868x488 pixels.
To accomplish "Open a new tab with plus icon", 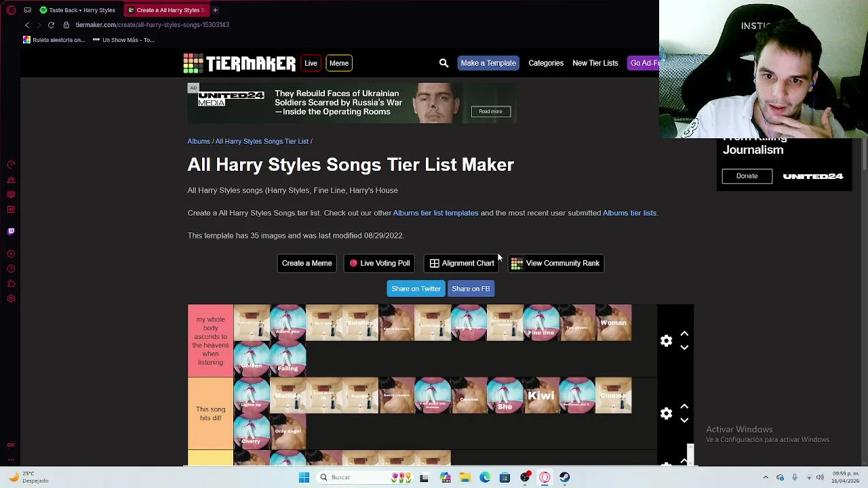I will tap(215, 10).
